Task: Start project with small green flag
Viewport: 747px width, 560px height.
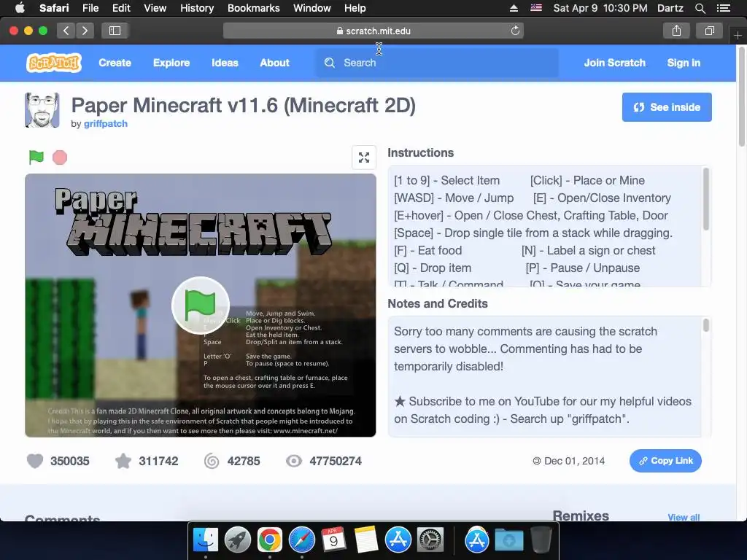Action: (36, 157)
